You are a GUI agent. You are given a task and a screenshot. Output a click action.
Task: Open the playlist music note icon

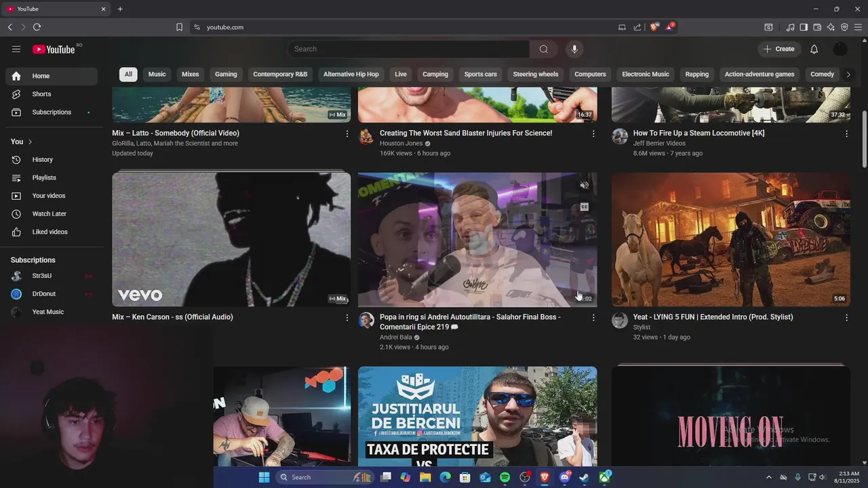pyautogui.click(x=790, y=27)
